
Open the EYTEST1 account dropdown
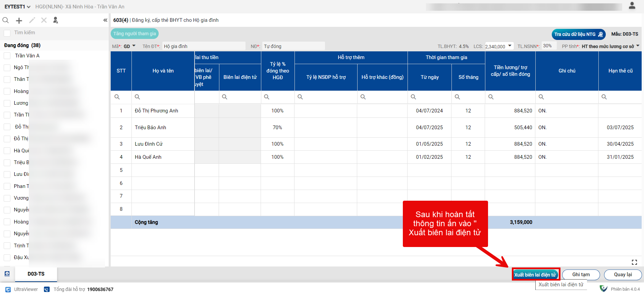tap(17, 7)
